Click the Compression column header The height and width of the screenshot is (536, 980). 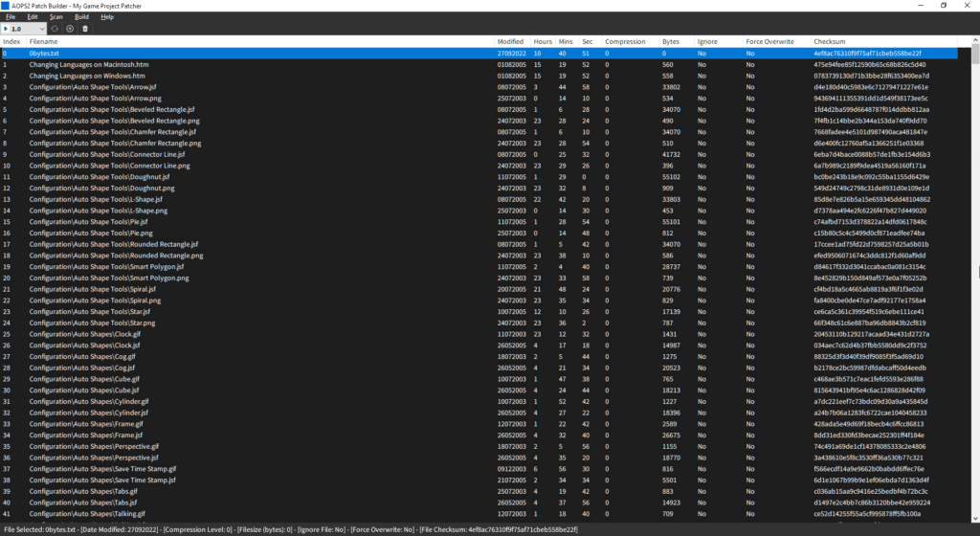click(x=625, y=42)
